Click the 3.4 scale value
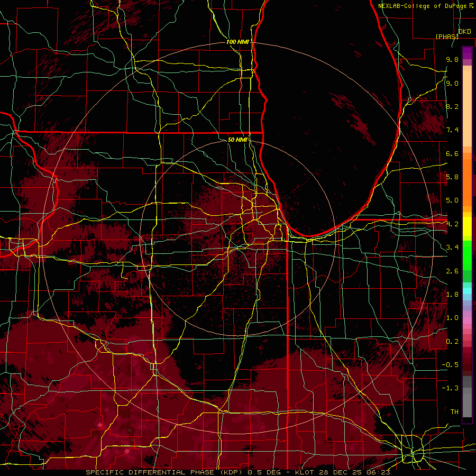 click(452, 248)
